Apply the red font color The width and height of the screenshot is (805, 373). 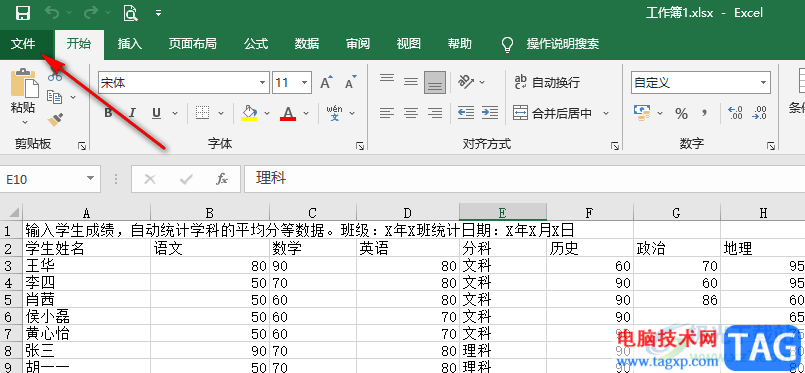(288, 113)
